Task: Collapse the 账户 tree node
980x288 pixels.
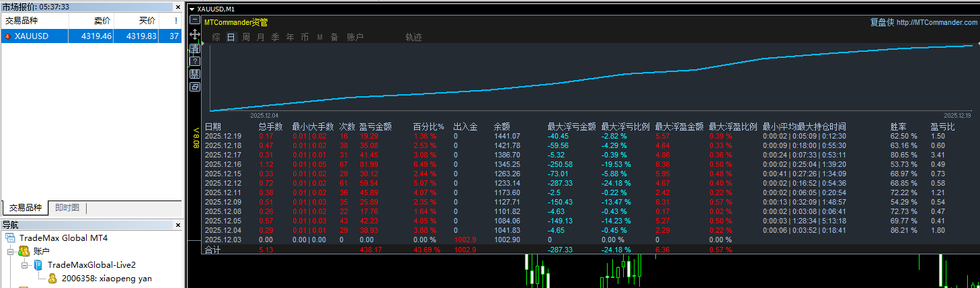Action: (11, 252)
